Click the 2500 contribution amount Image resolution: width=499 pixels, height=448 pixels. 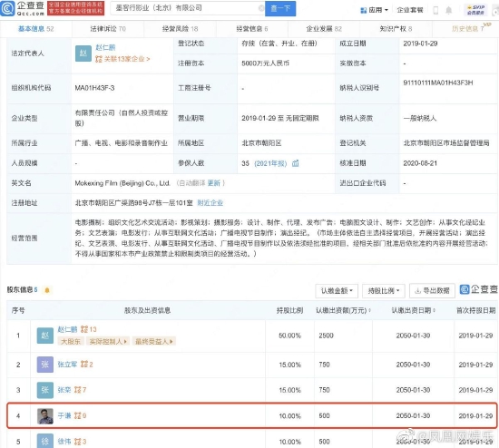[x=327, y=336]
